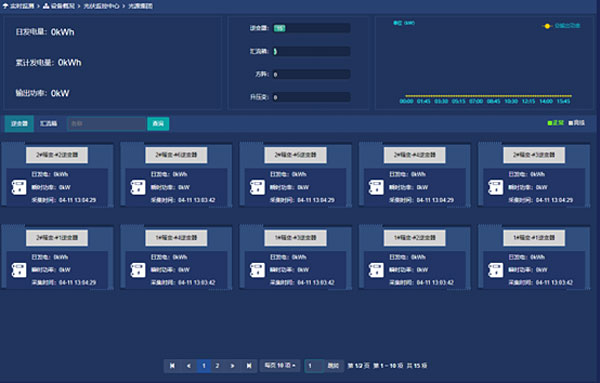Viewport: 600px width, 383px height.
Task: Go to first page using pagination arrow
Action: [172, 366]
